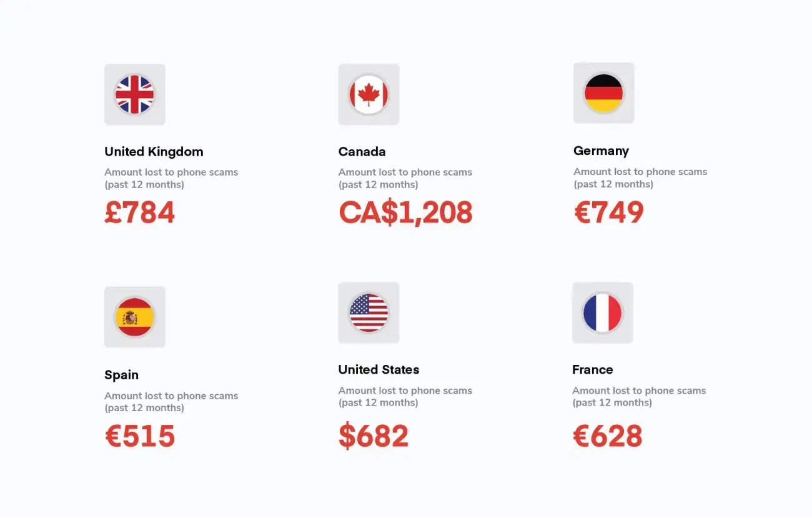Image resolution: width=812 pixels, height=518 pixels.
Task: Click the Spain flag icon
Action: (134, 317)
